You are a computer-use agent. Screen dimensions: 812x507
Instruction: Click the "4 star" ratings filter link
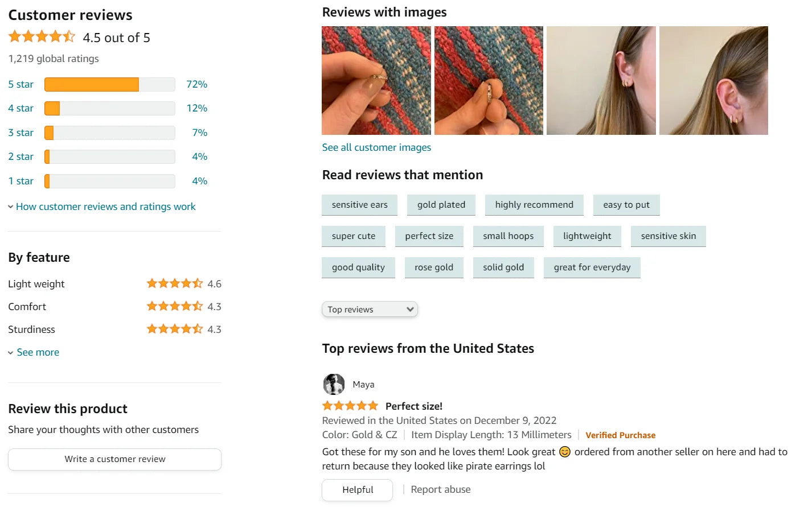(x=20, y=108)
